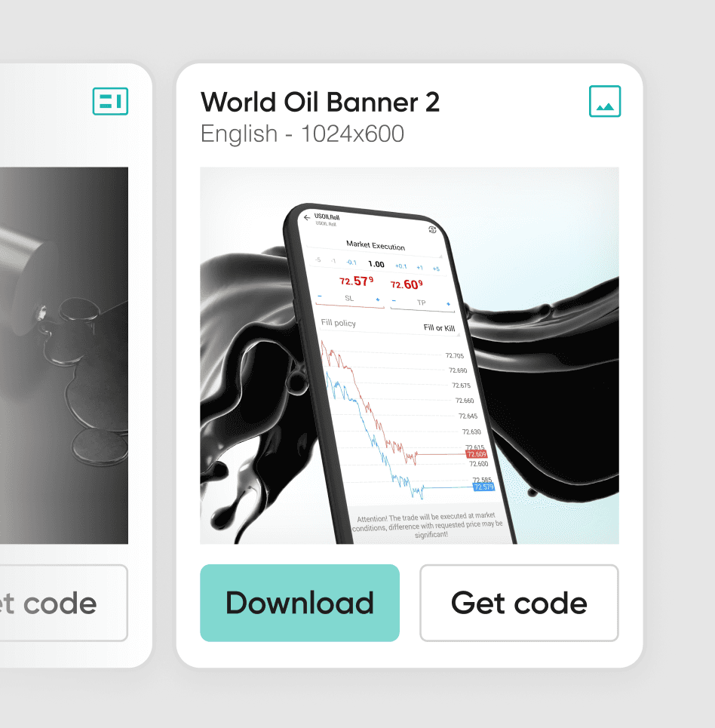Click the red 72.609 price marker on chart
Screen dimensions: 715x728
pyautogui.click(x=477, y=454)
